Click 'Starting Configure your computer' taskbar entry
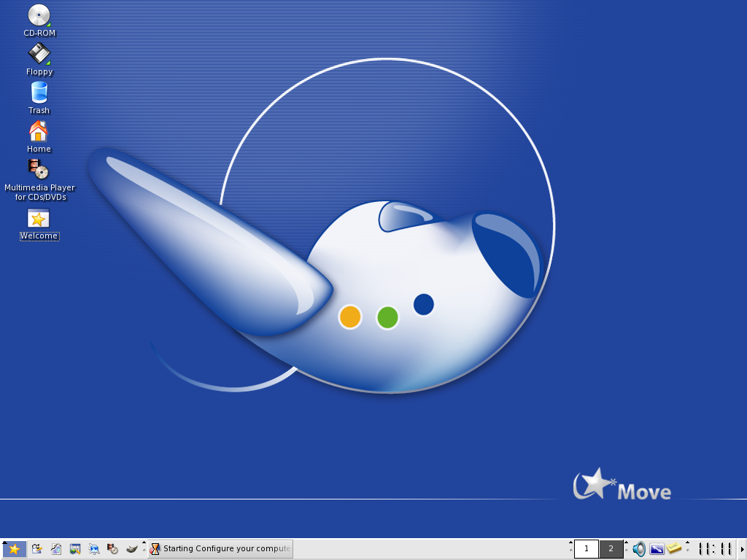The width and height of the screenshot is (747, 560). [220, 548]
